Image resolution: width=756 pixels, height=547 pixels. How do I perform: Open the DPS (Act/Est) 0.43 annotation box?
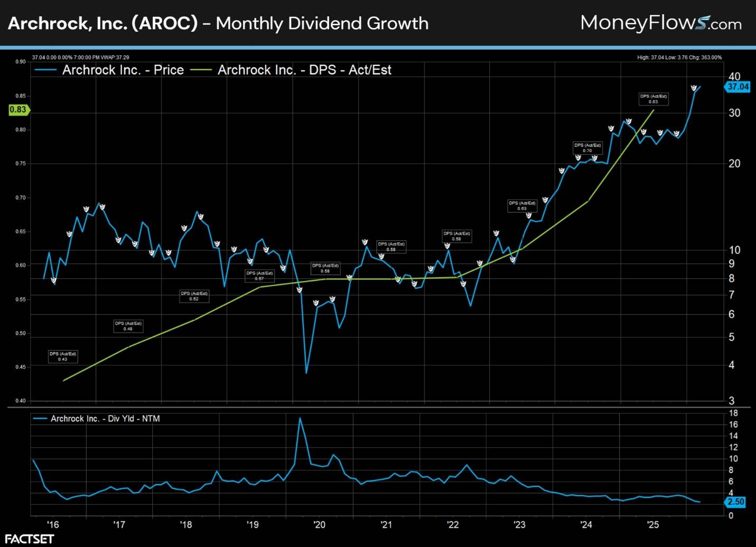(x=63, y=356)
